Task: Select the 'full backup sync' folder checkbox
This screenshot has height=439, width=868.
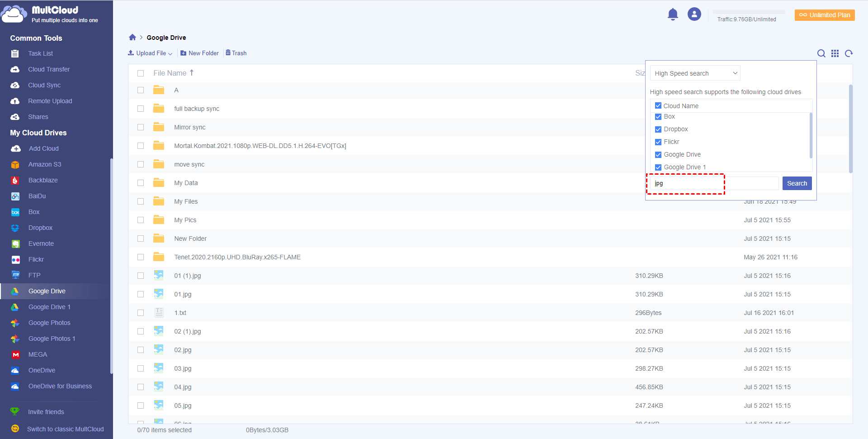Action: click(x=141, y=109)
